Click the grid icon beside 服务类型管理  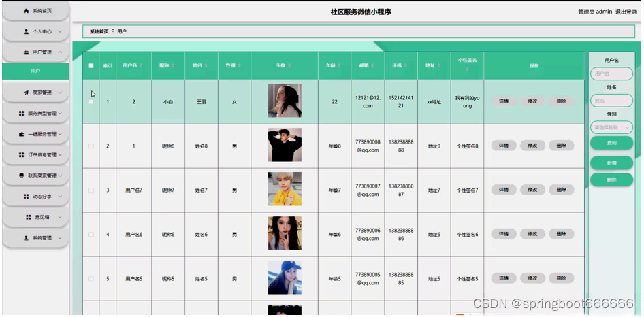[21, 114]
